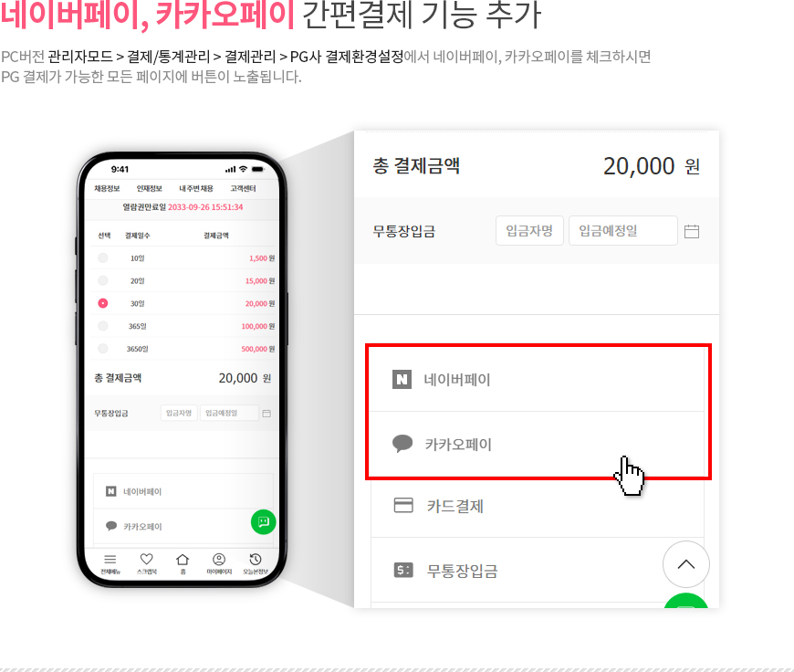Select the 10일 radio button
Screen dimensions: 794x672
click(103, 258)
